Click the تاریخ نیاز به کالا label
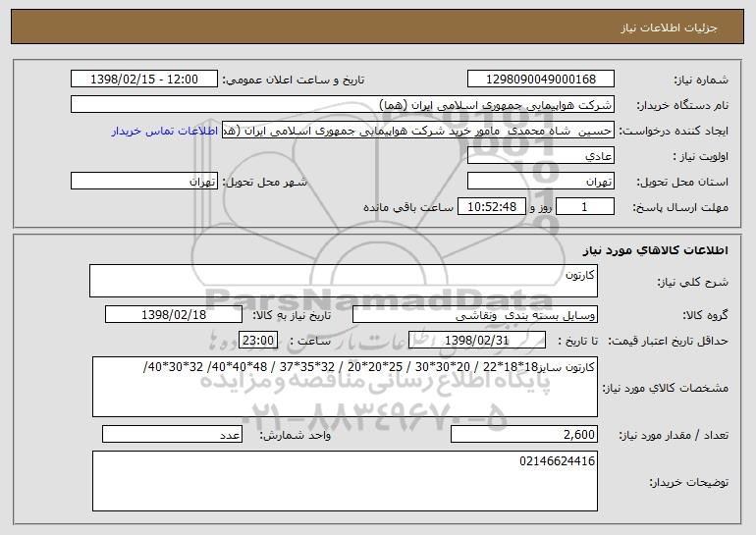This screenshot has height=535, width=756. click(x=292, y=316)
